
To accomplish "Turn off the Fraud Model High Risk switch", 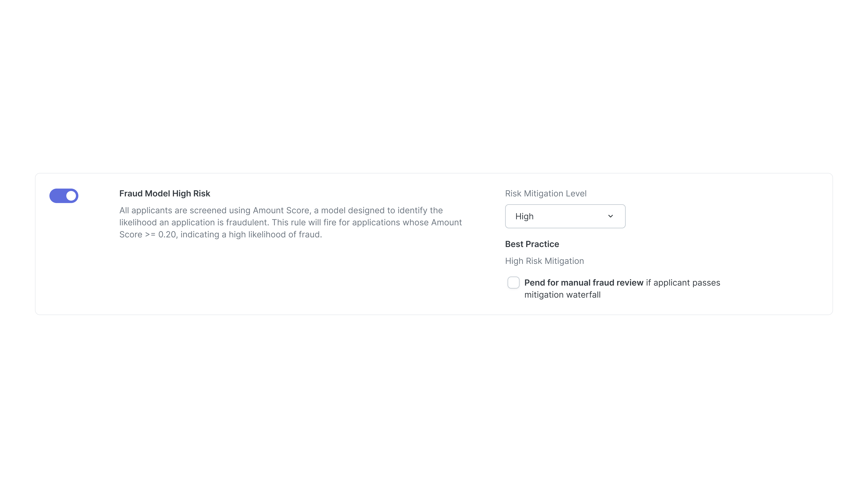I will pyautogui.click(x=64, y=196).
